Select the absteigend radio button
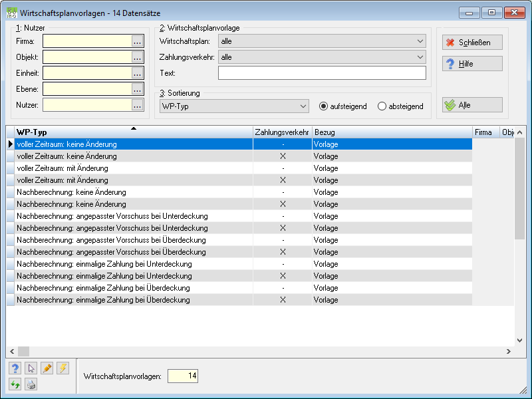 pos(382,106)
